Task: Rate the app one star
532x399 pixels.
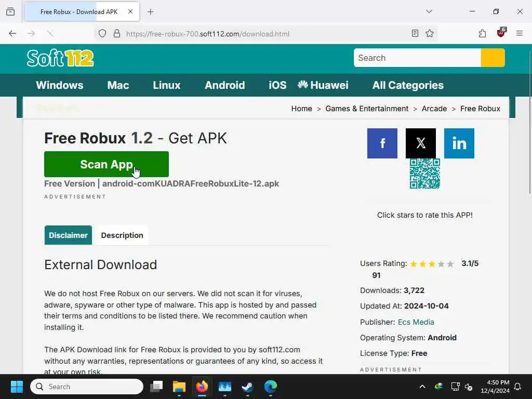Action: click(x=414, y=264)
